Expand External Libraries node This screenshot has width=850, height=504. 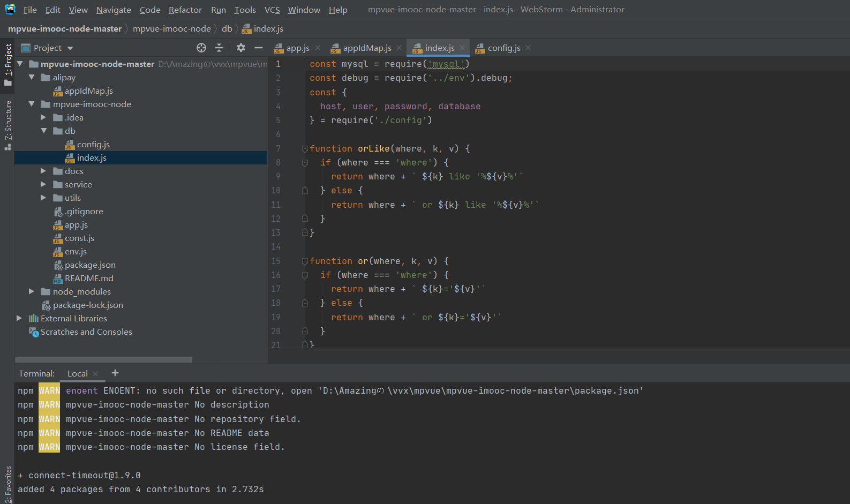[x=19, y=318]
